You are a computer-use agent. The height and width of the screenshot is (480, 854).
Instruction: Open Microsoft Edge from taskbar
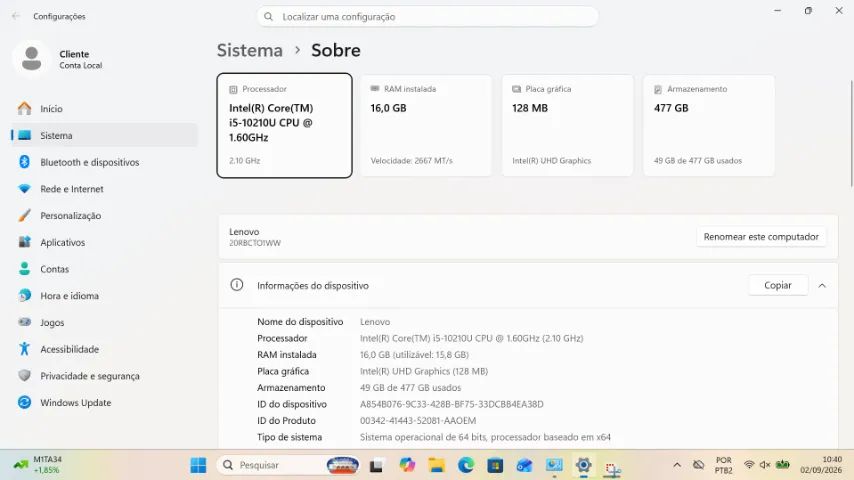pos(466,465)
